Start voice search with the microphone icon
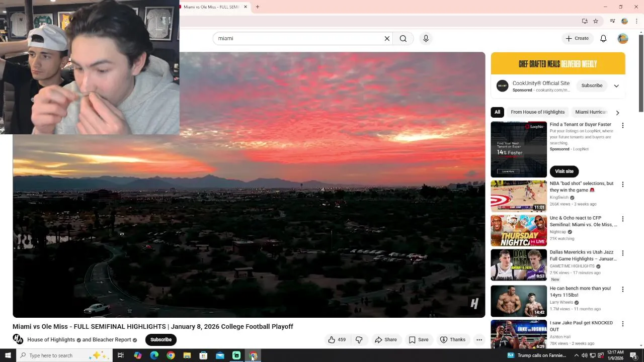The image size is (644, 362). (426, 38)
